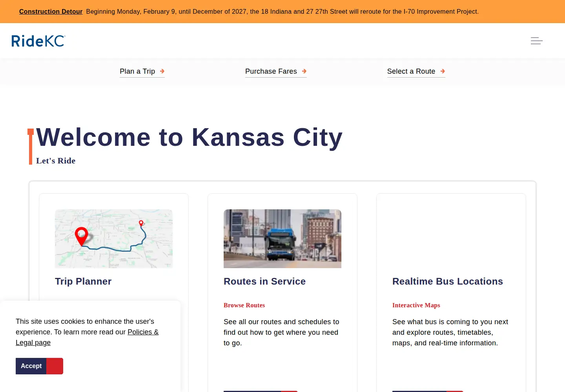Click the routes and schedules description text
Viewport: 565px width, 392px height.
point(282,332)
